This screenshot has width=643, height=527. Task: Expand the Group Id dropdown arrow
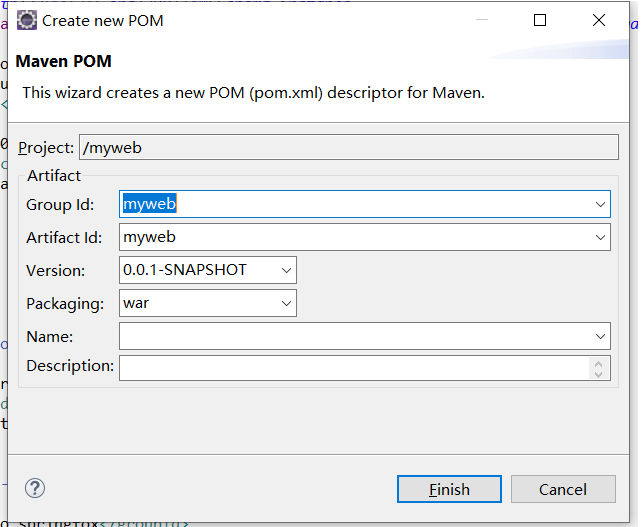point(600,205)
